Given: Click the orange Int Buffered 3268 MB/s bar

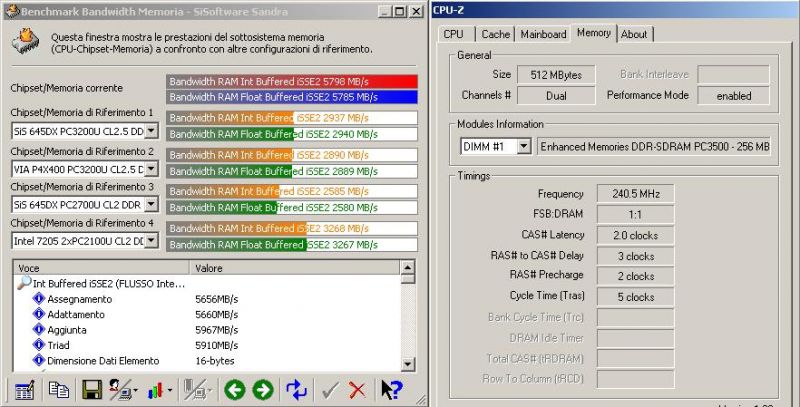Looking at the screenshot, I should 292,228.
